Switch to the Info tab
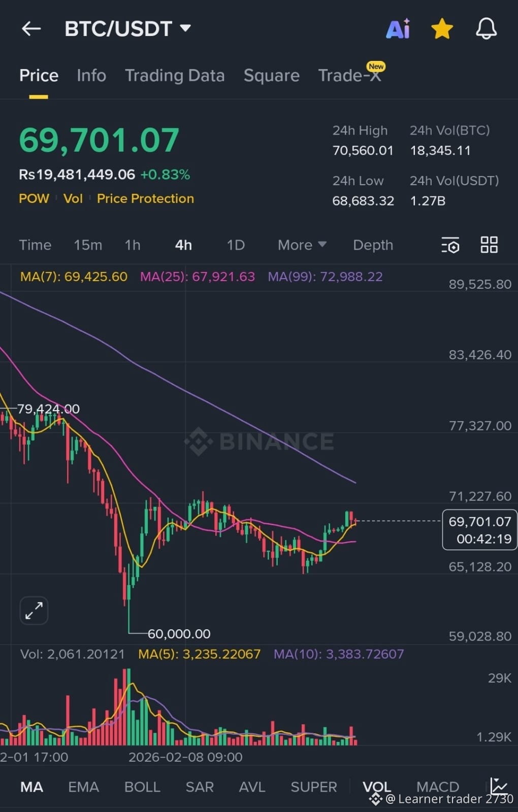 coord(91,76)
